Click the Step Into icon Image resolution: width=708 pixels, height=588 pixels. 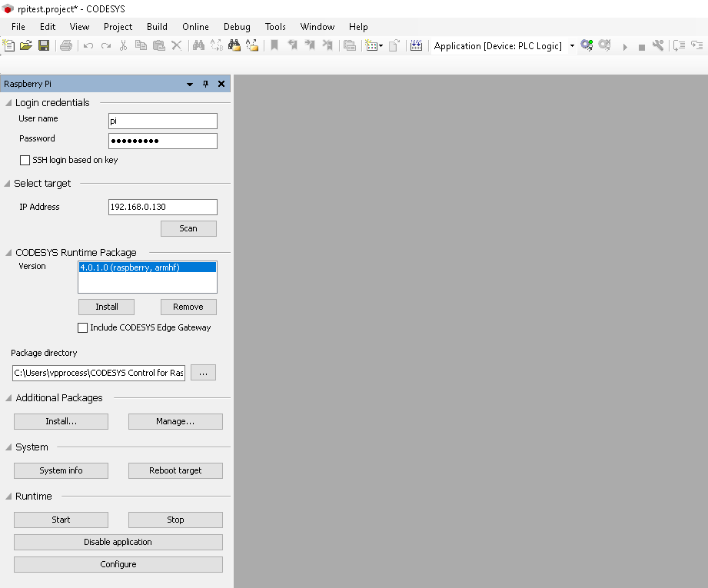click(x=697, y=45)
